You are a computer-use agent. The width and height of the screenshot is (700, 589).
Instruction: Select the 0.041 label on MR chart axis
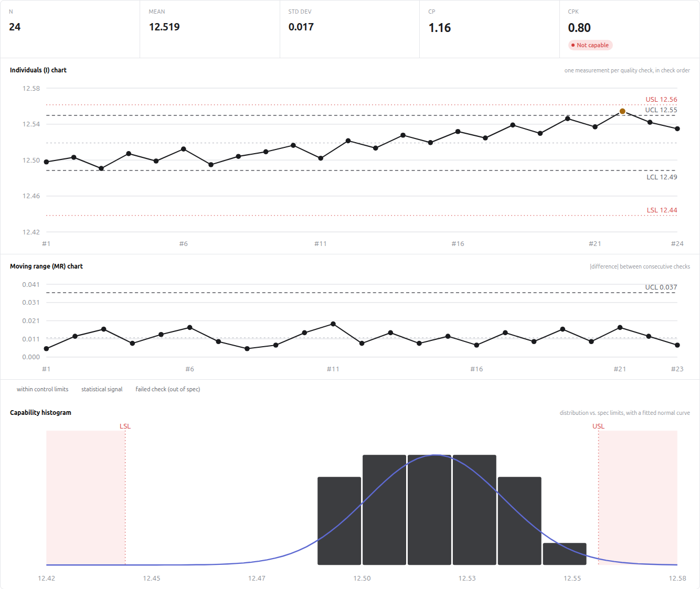[31, 285]
